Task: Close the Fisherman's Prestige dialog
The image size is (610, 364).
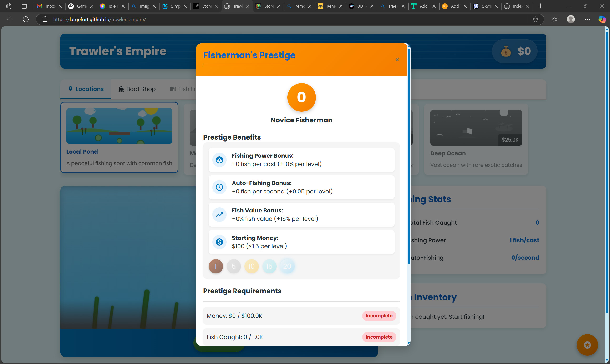Action: tap(397, 59)
